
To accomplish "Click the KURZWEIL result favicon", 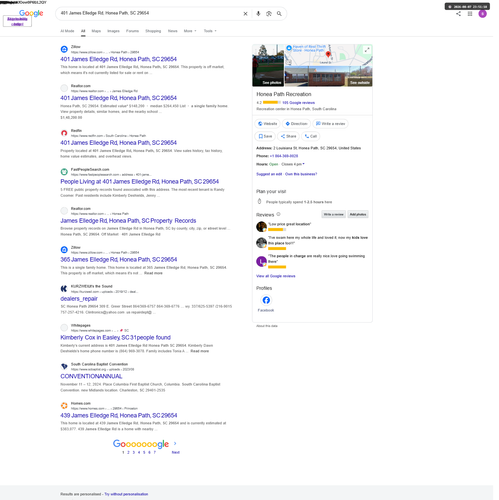I will [x=64, y=289].
